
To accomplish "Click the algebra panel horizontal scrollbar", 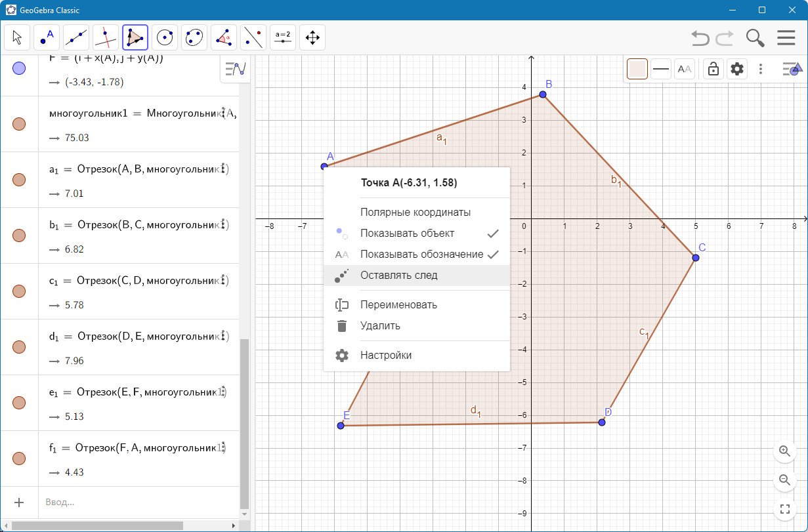I will (x=97, y=525).
